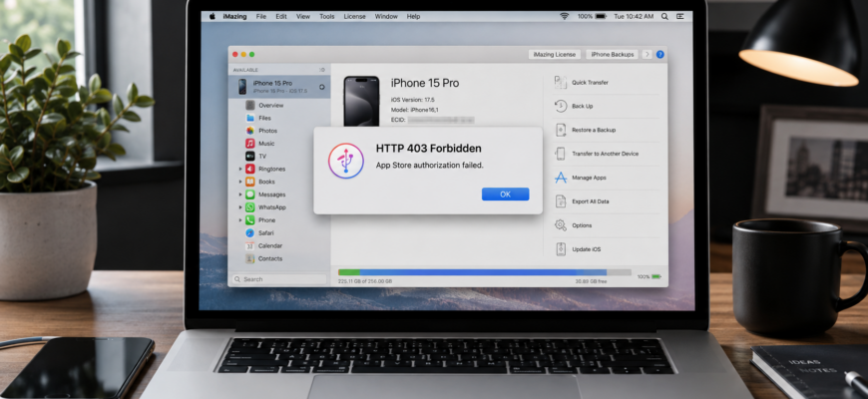Open the Wi-Fi status icon

(x=564, y=17)
